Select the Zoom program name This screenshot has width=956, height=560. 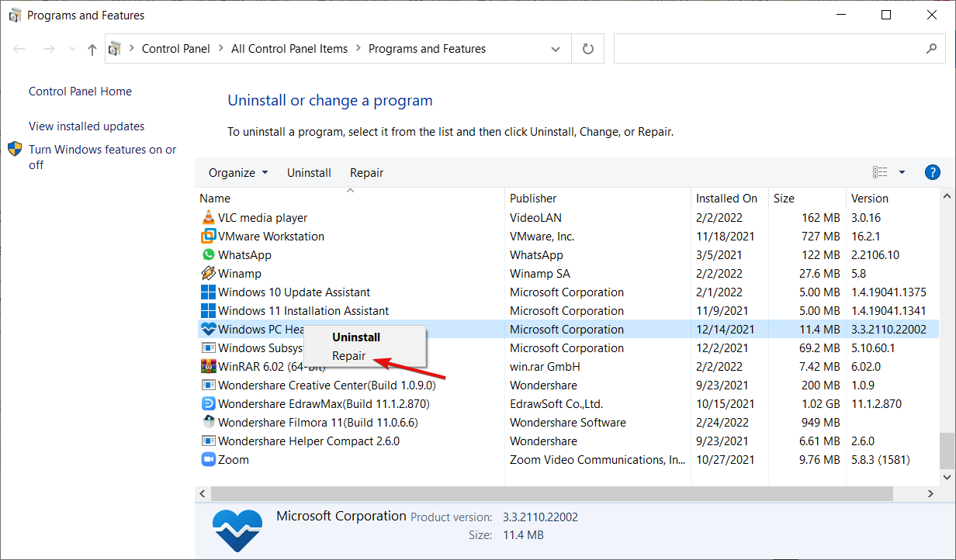(234, 460)
